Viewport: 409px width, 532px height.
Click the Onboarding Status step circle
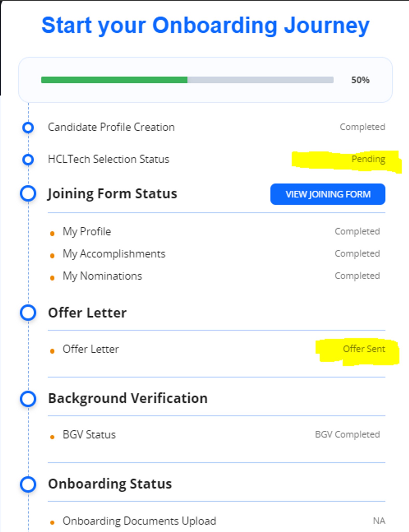(x=28, y=484)
